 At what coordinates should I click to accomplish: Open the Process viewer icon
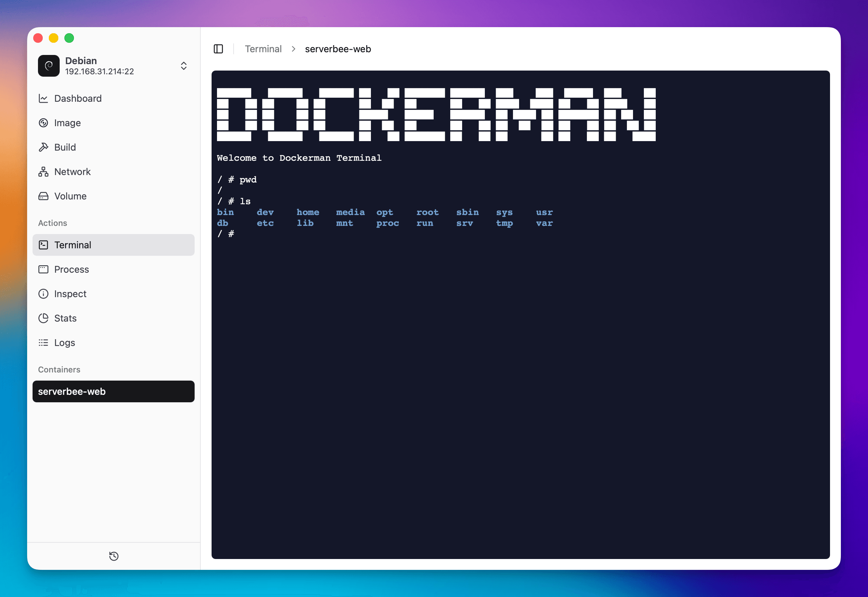(x=43, y=269)
